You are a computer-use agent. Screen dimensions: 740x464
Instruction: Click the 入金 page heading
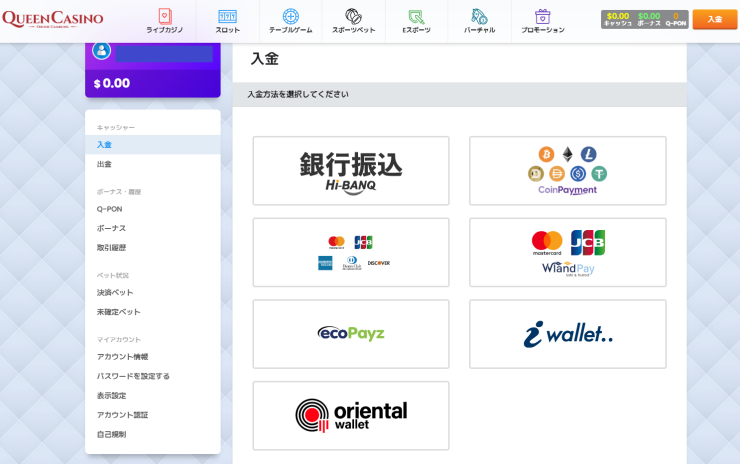[x=265, y=59]
